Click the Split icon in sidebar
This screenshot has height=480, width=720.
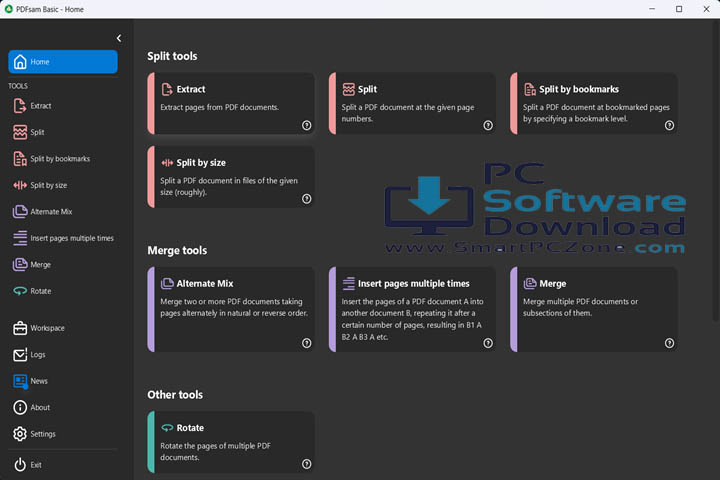[x=20, y=132]
